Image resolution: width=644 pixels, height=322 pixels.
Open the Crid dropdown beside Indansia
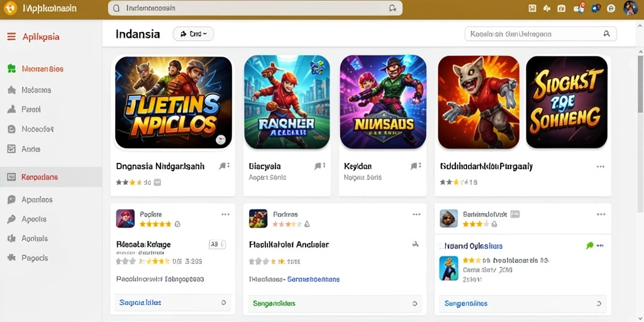click(x=194, y=34)
